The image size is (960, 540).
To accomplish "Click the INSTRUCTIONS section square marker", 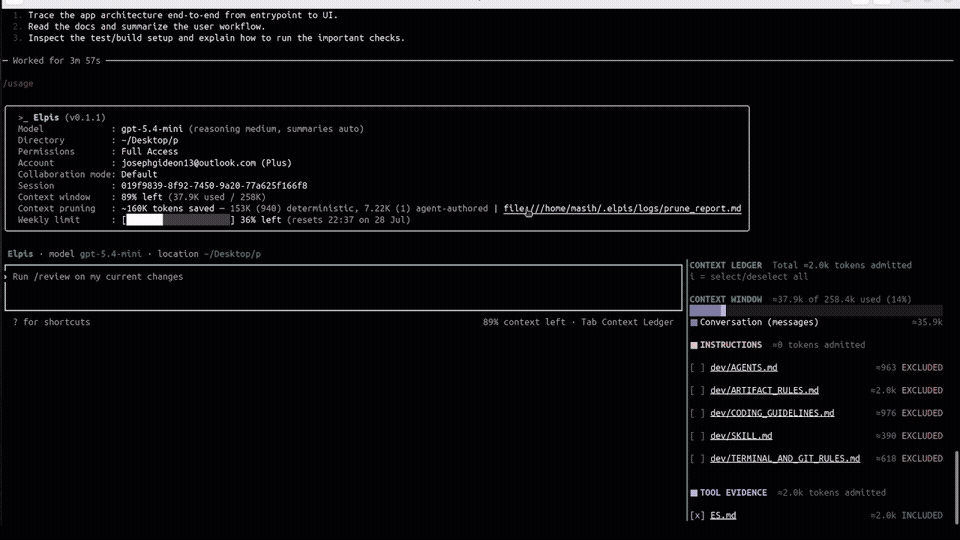I will (694, 345).
